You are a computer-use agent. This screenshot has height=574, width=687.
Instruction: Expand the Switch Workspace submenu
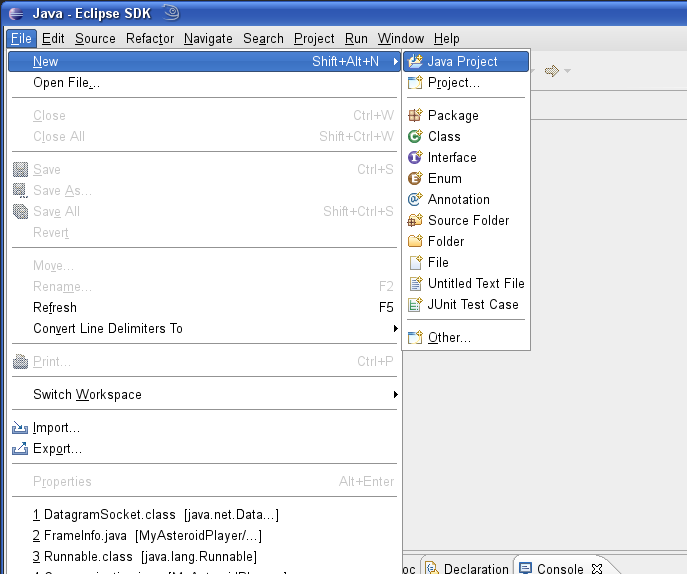[x=396, y=394]
